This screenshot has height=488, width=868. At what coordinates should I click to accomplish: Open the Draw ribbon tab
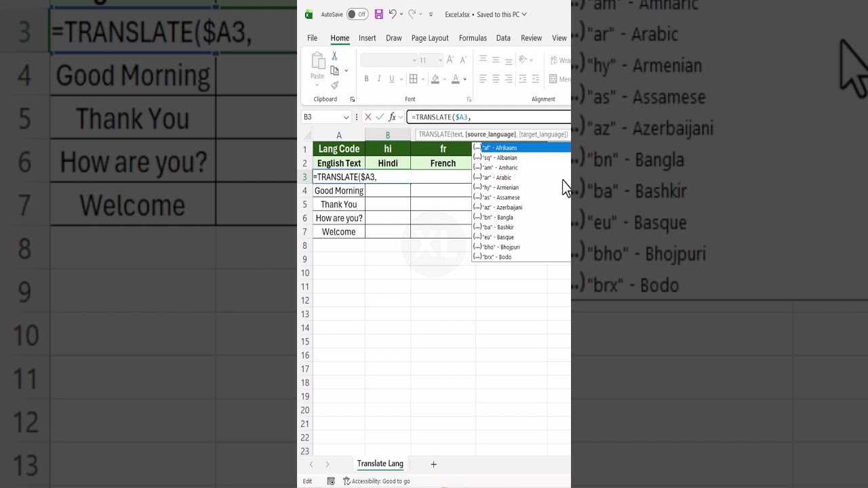click(x=394, y=38)
